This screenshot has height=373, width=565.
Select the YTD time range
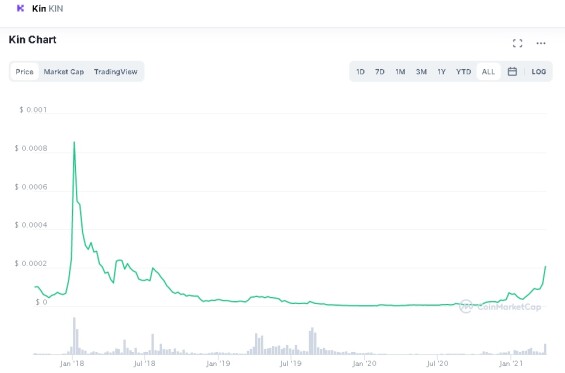(463, 72)
